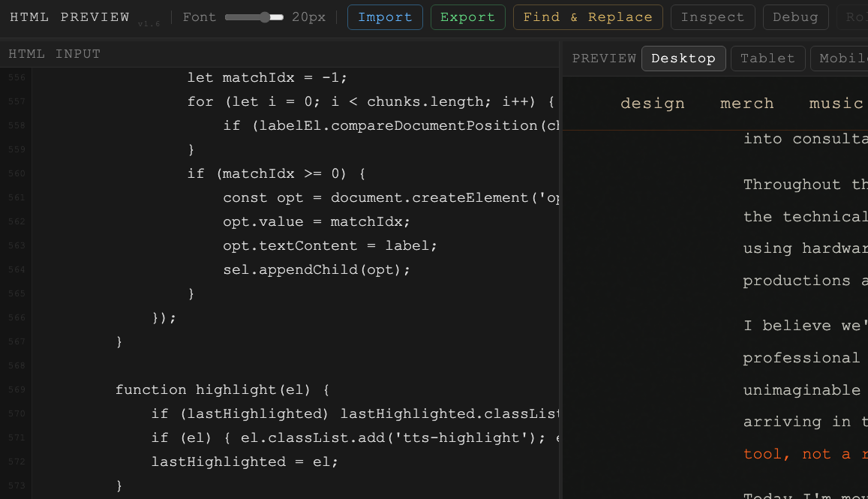Click the Import button
868x499 pixels.
click(385, 17)
